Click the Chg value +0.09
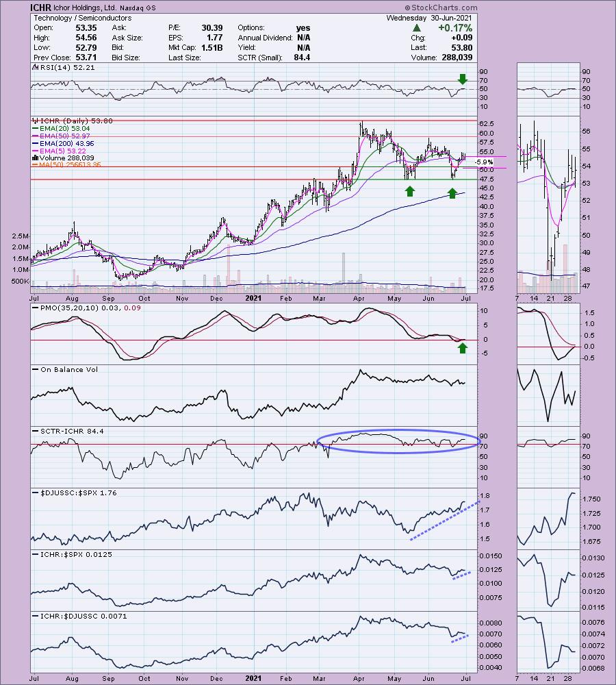 (461, 38)
